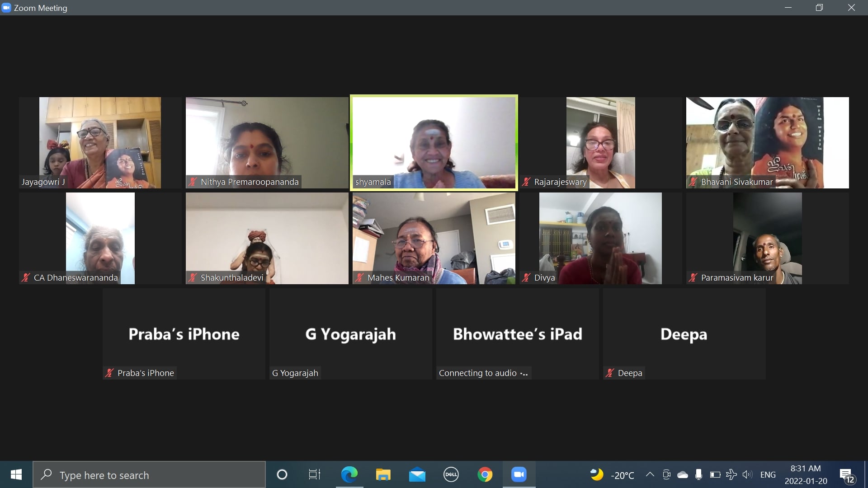Image resolution: width=868 pixels, height=488 pixels.
Task: Open the weather widget showing -20°C
Action: (612, 475)
